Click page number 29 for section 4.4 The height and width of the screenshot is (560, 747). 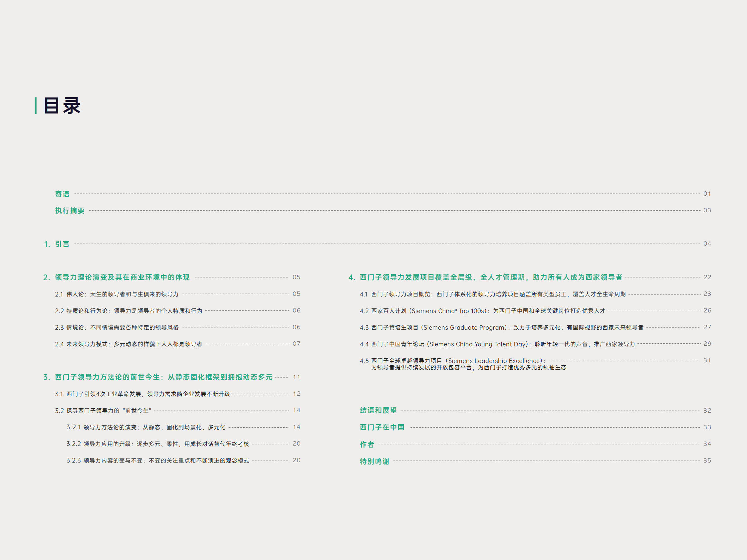click(x=707, y=344)
